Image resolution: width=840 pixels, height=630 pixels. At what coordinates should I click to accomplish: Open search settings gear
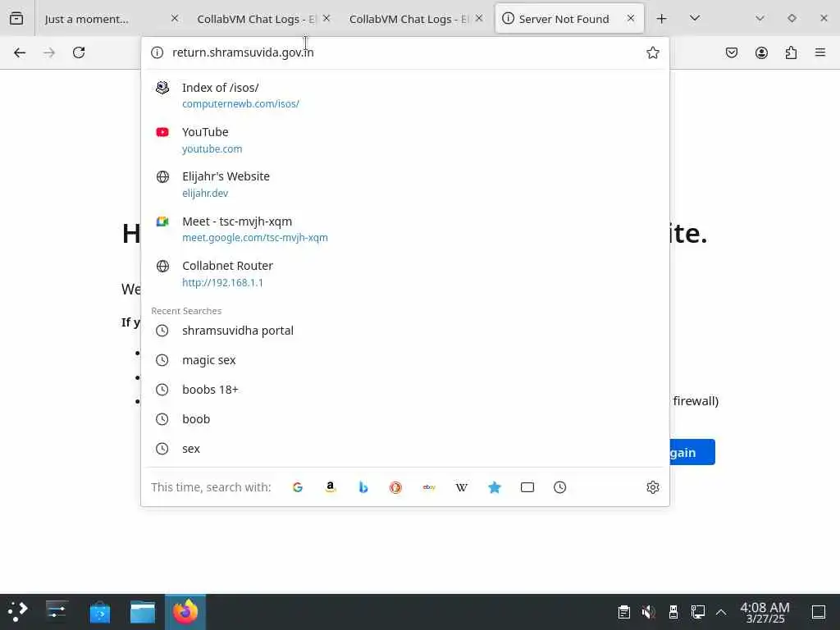pyautogui.click(x=652, y=487)
